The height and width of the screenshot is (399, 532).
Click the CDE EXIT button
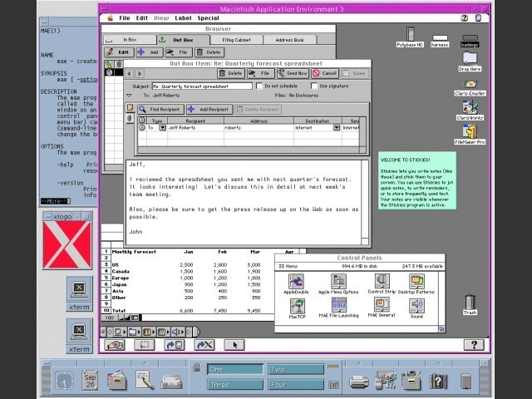click(x=334, y=385)
